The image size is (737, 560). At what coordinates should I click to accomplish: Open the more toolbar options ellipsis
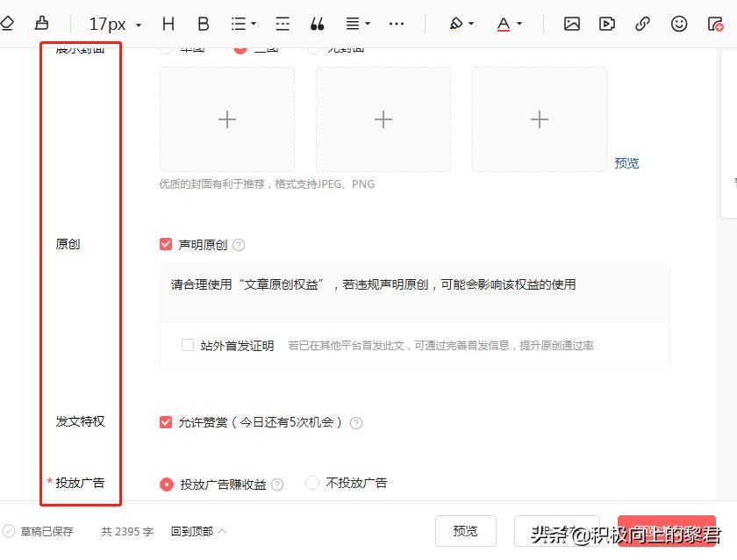[x=396, y=24]
